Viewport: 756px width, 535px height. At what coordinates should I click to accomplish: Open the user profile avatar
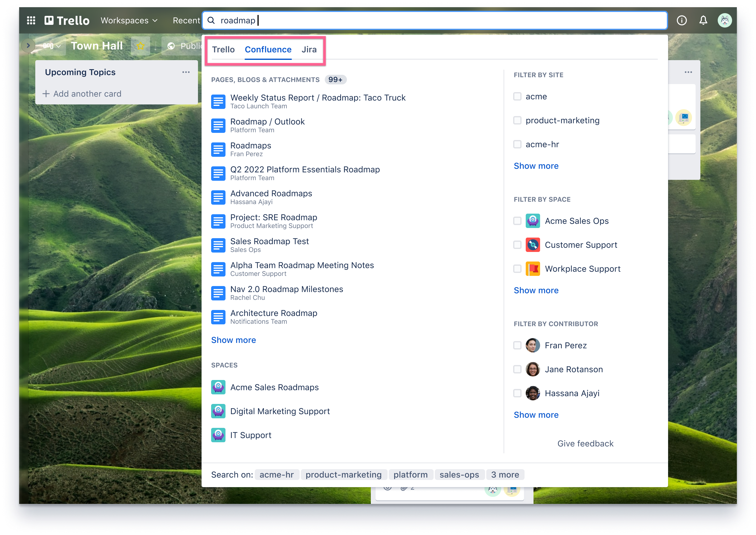point(724,20)
